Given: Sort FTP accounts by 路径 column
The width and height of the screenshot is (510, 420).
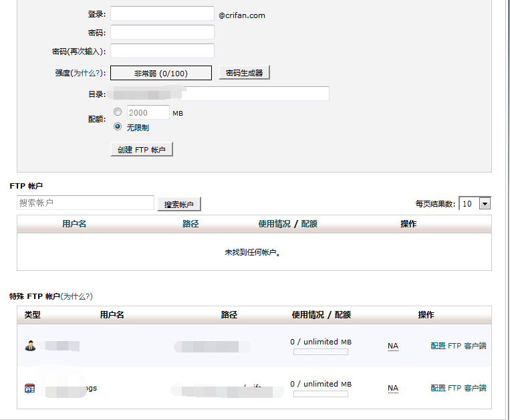Looking at the screenshot, I should (190, 224).
